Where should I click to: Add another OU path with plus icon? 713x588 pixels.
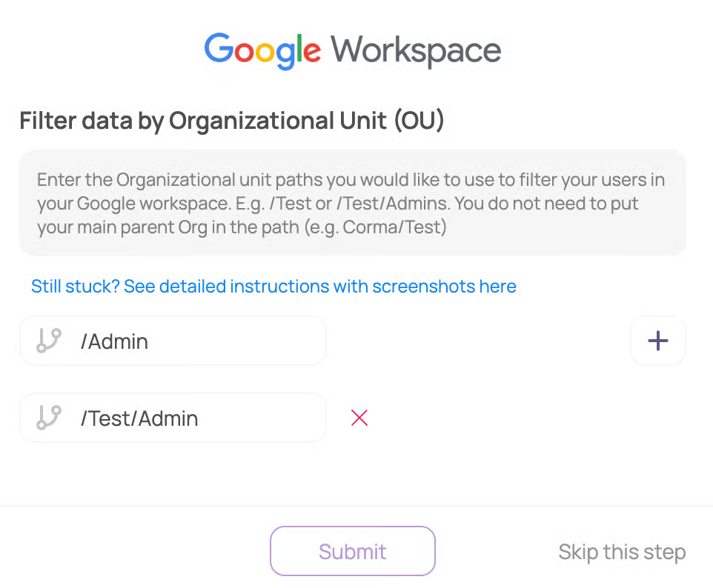pos(657,341)
